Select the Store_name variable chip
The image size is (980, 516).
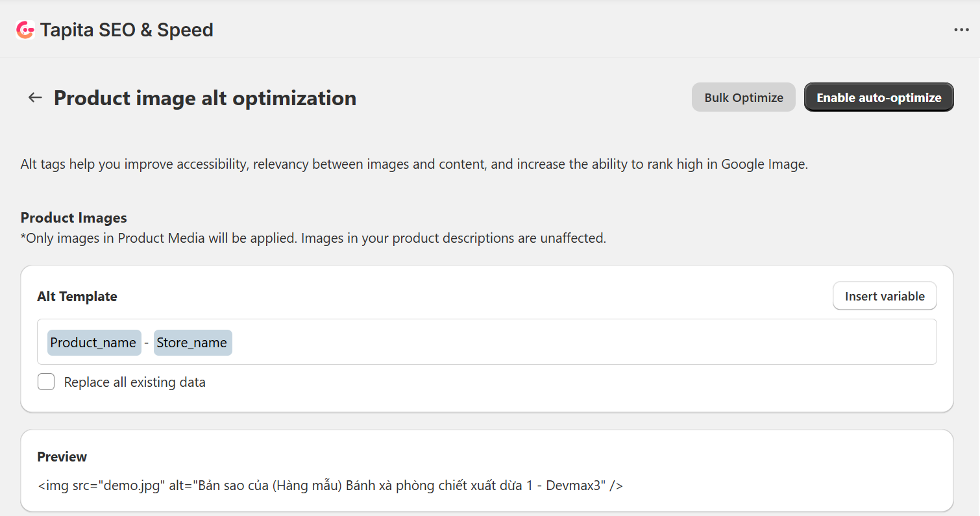click(192, 343)
